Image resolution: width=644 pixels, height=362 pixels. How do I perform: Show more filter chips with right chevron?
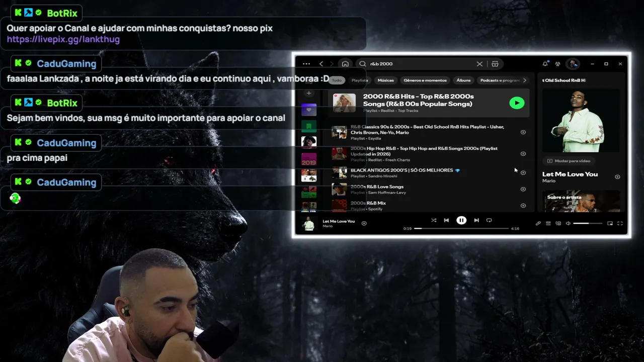[524, 80]
